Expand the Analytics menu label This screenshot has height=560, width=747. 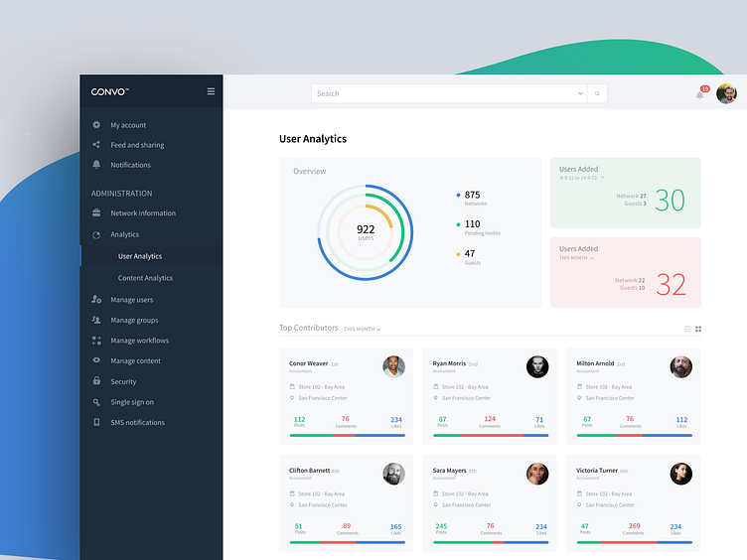point(125,234)
